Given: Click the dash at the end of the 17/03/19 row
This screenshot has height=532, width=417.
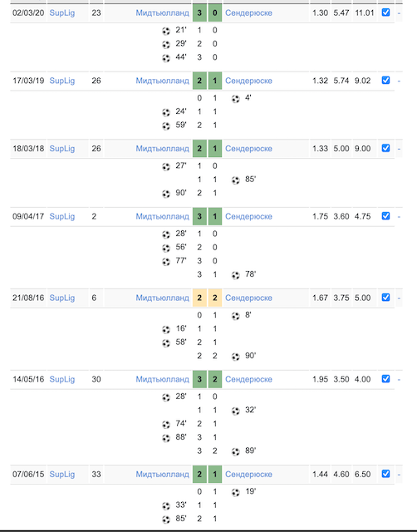Looking at the screenshot, I should [399, 81].
